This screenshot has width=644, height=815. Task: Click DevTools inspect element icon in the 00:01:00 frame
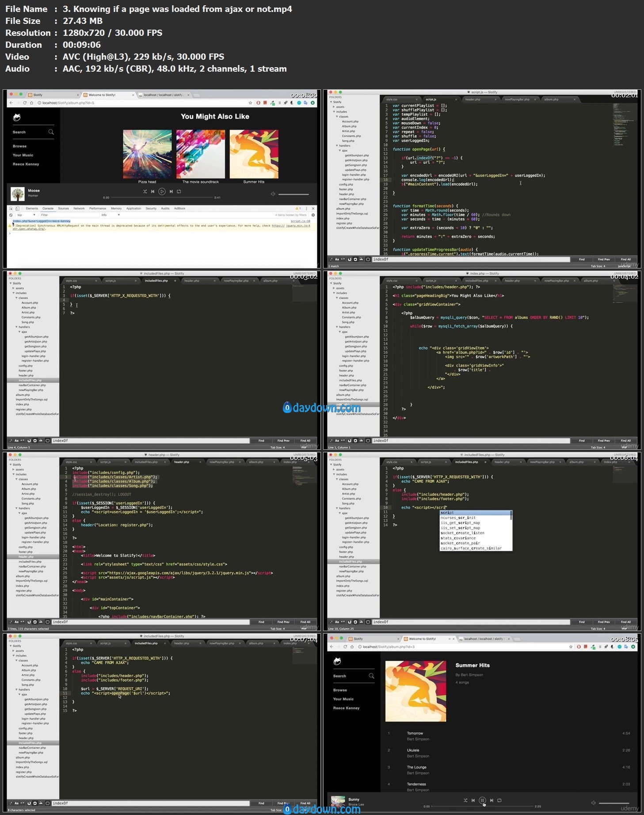(11, 208)
